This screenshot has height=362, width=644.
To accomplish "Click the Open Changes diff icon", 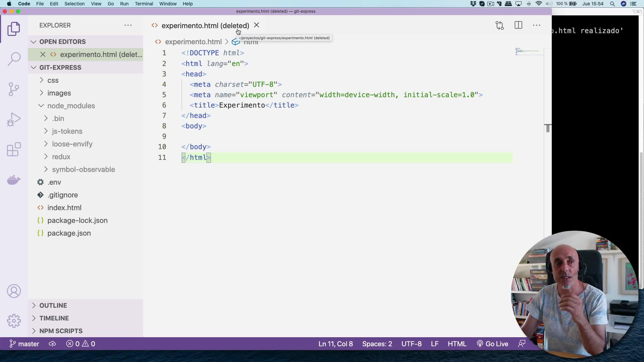I will tap(499, 25).
